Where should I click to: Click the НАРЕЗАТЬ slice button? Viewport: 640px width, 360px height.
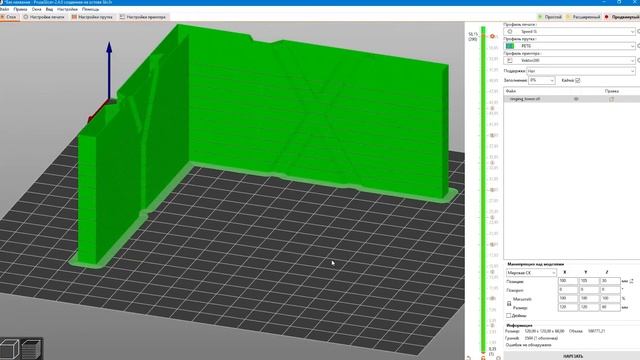click(572, 356)
